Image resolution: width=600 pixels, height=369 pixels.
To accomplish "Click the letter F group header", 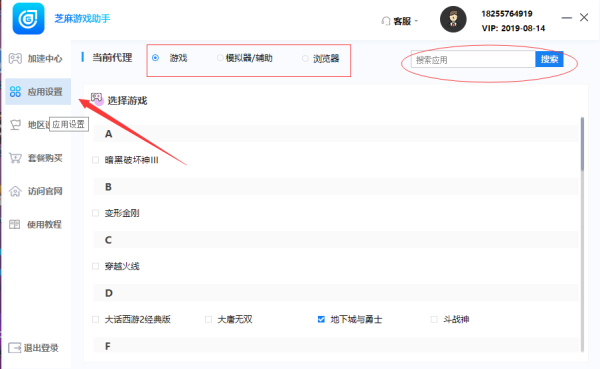I will [337, 345].
